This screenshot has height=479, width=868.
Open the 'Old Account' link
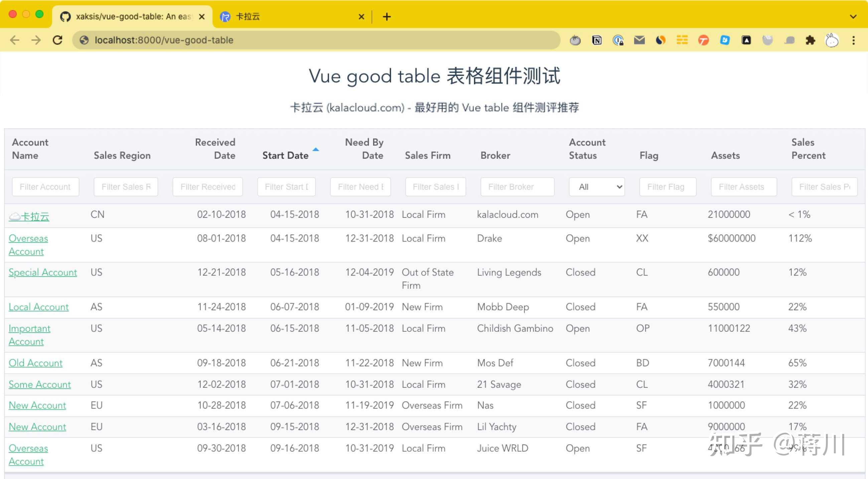[x=35, y=363]
